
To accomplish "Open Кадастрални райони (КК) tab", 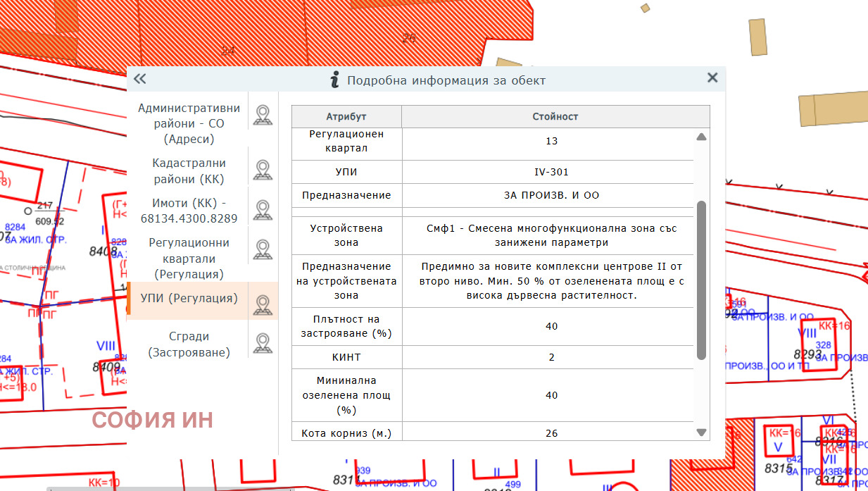I will pos(189,170).
